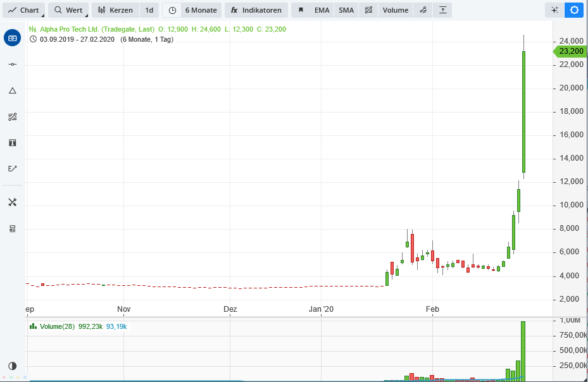588x382 pixels.
Task: Select the triangle shape drawing tool
Action: tap(13, 90)
